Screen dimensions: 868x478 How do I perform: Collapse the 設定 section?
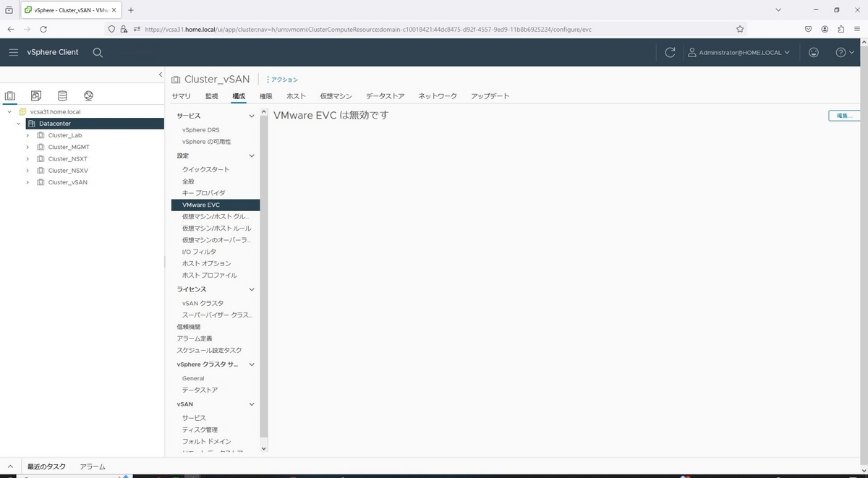pyautogui.click(x=252, y=155)
